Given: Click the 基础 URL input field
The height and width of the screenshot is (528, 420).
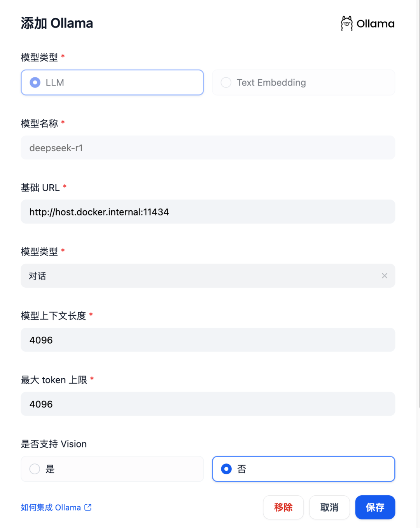Looking at the screenshot, I should click(x=208, y=212).
